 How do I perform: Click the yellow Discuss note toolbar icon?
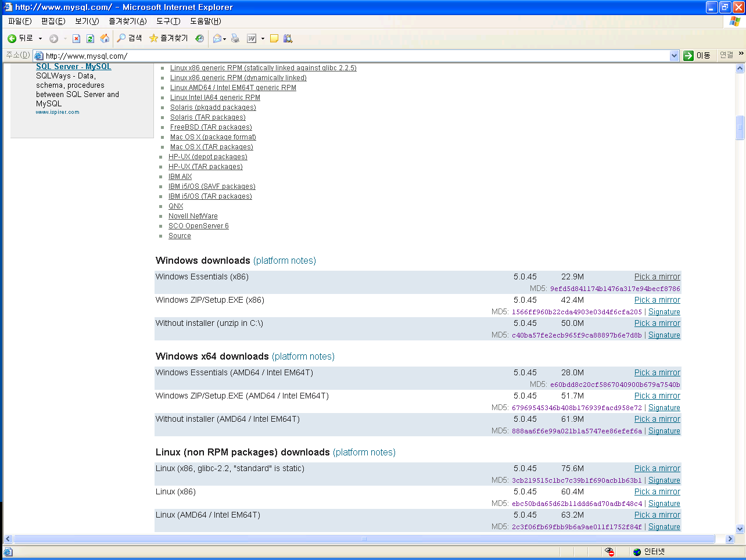[x=274, y=39]
